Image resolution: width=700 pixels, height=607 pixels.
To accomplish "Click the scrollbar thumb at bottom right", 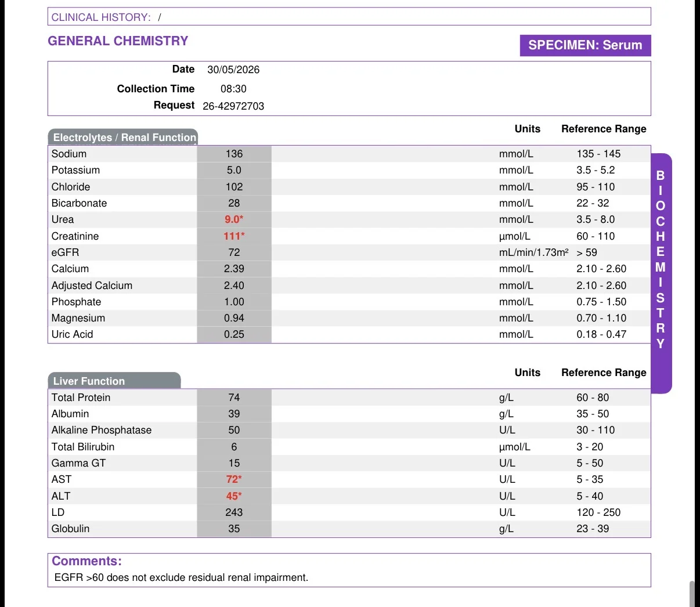I will pyautogui.click(x=692, y=594).
